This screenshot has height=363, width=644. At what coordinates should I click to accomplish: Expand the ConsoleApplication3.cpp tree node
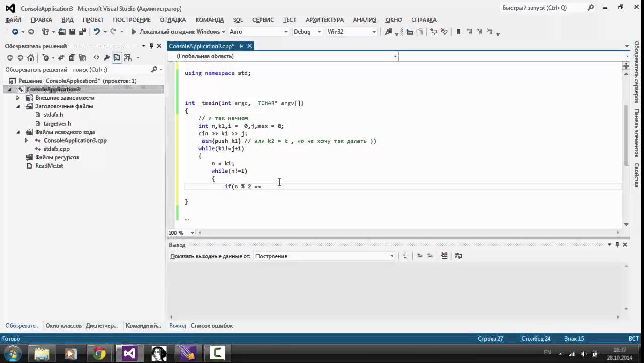26,140
